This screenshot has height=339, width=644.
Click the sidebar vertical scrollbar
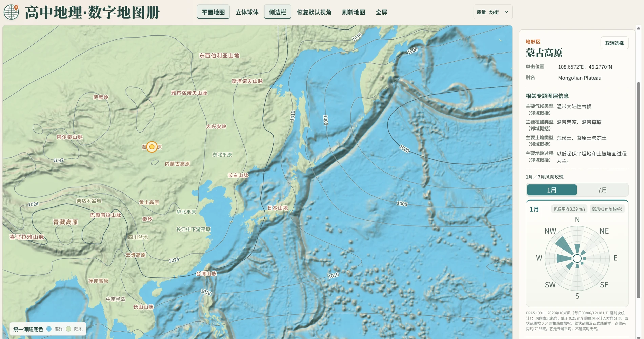[639, 190]
